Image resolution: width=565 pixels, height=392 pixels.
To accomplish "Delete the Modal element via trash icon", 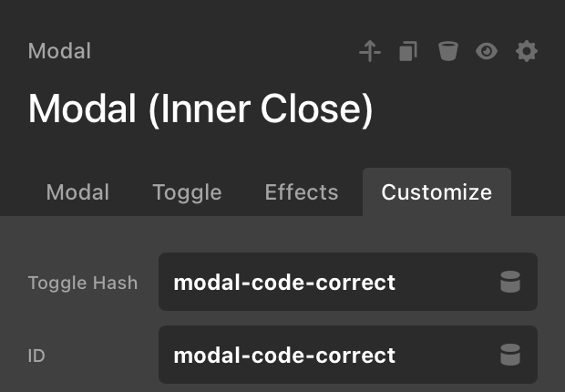I will (x=447, y=51).
